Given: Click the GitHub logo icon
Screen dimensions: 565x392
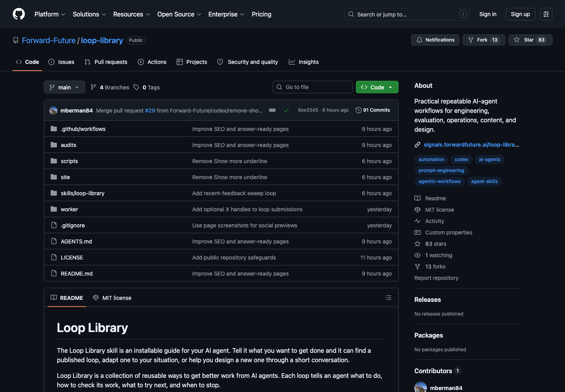Looking at the screenshot, I should click(19, 14).
